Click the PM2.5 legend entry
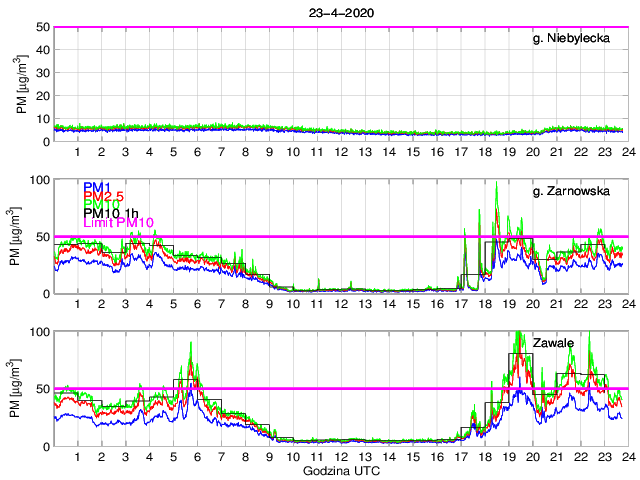640x480 pixels. pos(102,196)
